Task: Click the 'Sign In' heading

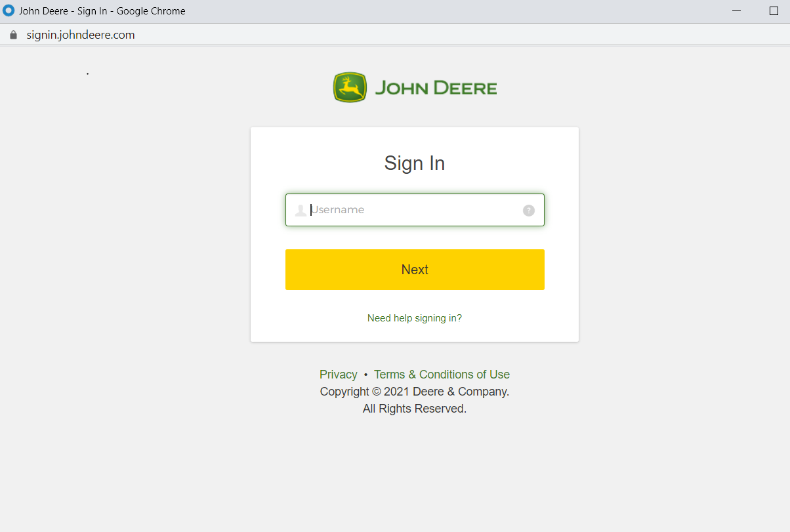Action: (415, 163)
